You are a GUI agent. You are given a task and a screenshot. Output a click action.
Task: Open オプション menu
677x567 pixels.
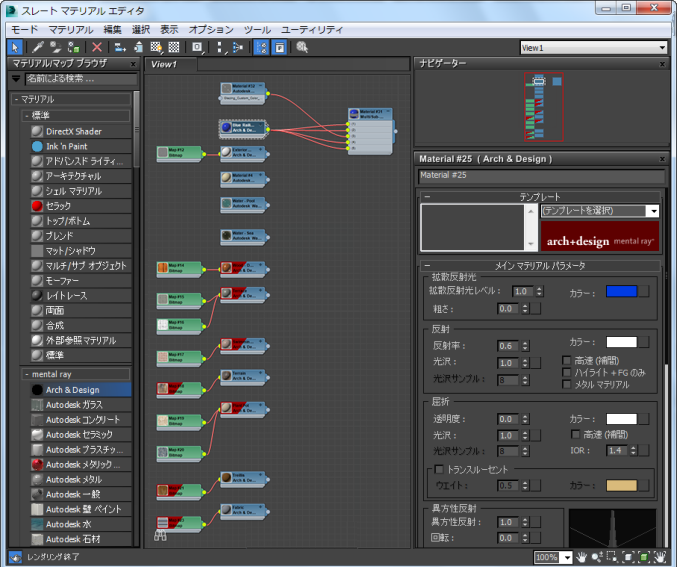211,30
